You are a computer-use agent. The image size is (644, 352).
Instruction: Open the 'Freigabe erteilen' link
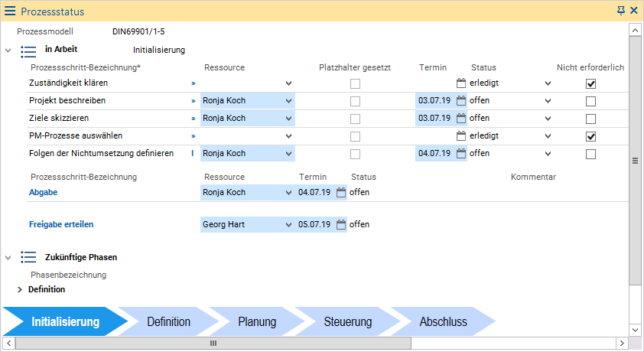point(61,224)
